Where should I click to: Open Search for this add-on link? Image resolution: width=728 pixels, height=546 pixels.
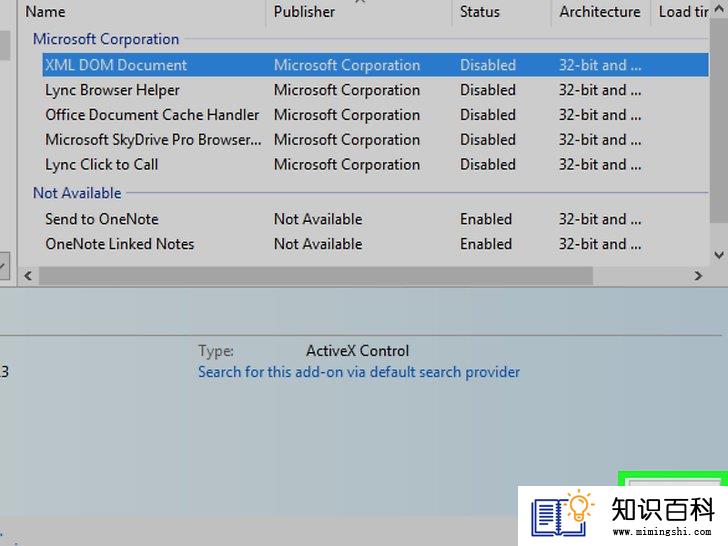click(359, 372)
